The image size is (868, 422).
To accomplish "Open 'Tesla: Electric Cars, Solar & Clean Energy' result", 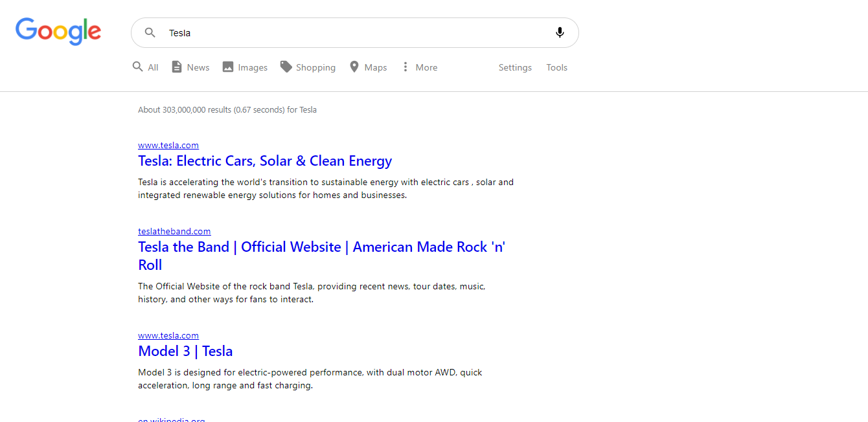I will [x=265, y=161].
